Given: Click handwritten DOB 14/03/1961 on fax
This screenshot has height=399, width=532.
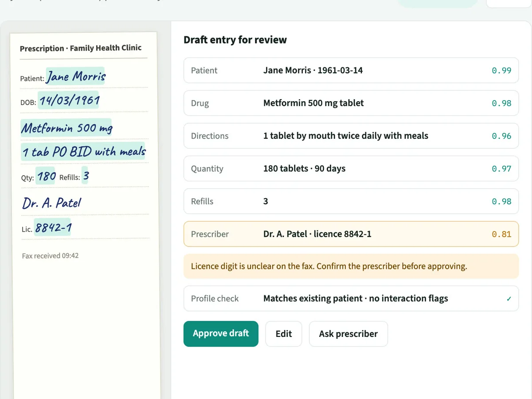Looking at the screenshot, I should tap(69, 101).
